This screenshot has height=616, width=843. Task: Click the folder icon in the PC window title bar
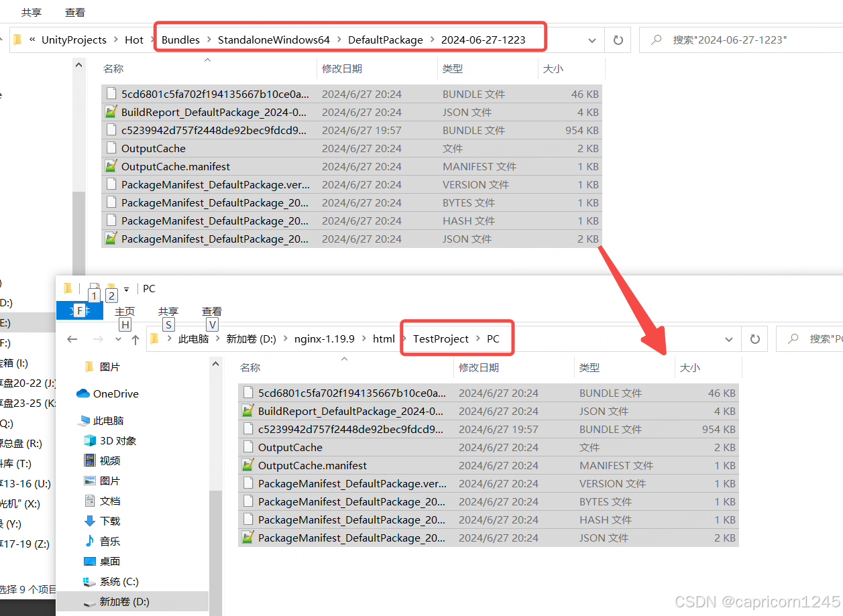coord(67,288)
